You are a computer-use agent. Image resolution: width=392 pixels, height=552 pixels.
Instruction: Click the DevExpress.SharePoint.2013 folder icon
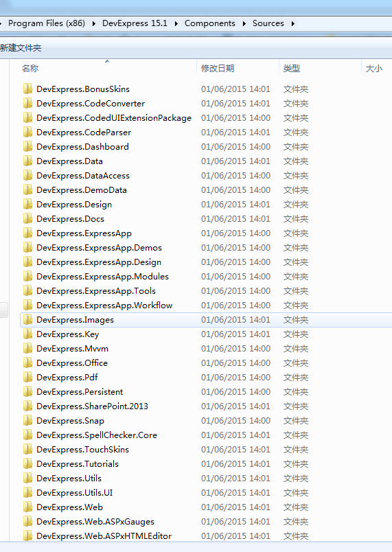(x=27, y=406)
